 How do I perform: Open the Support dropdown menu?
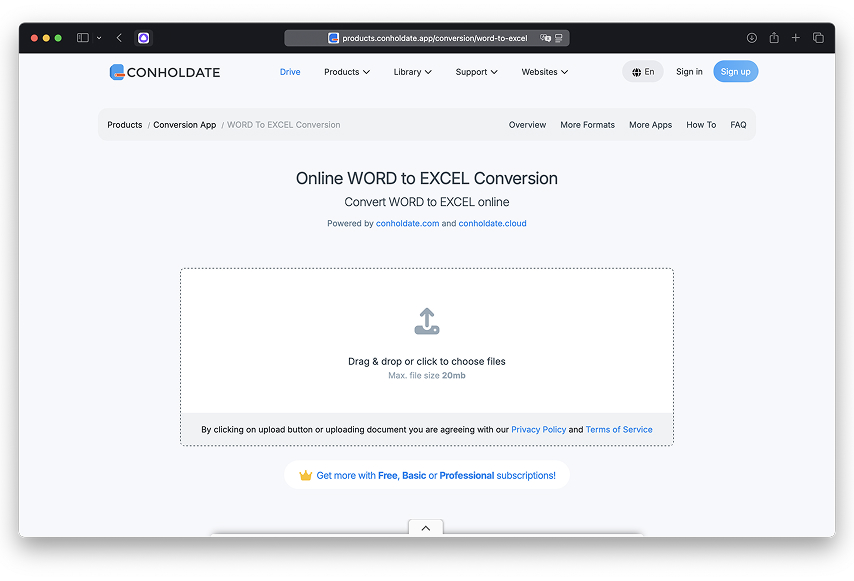pyautogui.click(x=476, y=72)
